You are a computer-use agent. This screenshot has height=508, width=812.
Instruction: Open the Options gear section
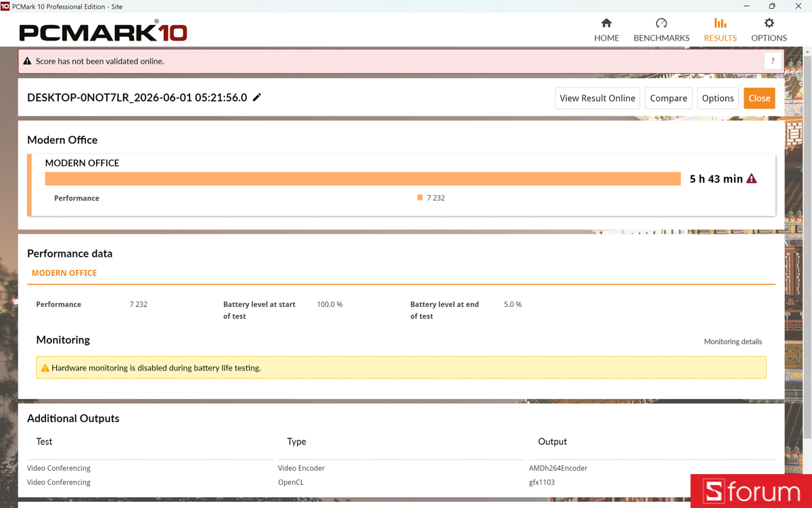[x=769, y=30]
